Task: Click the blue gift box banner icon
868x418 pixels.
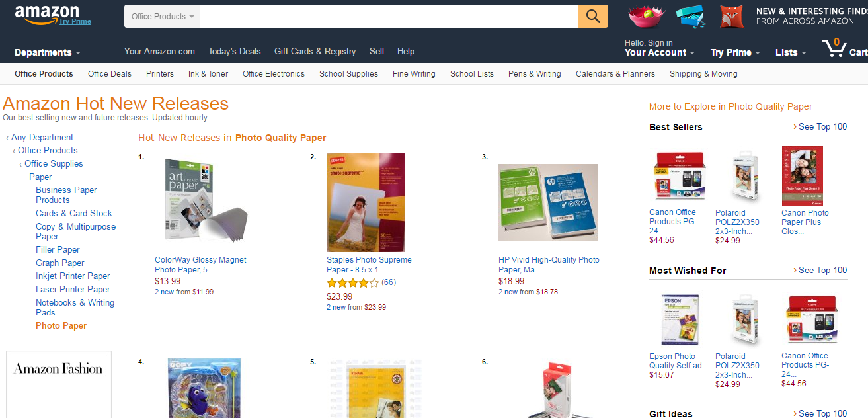Action: [x=691, y=17]
